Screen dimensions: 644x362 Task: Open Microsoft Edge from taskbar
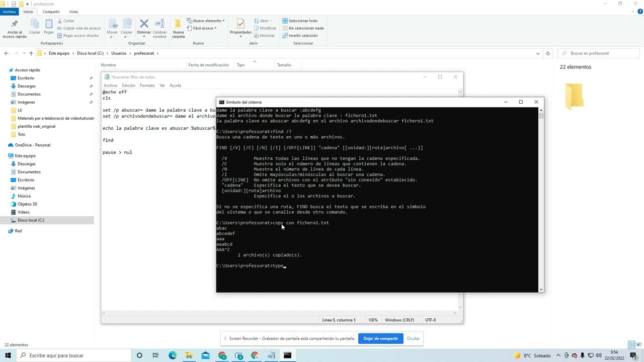click(x=173, y=355)
